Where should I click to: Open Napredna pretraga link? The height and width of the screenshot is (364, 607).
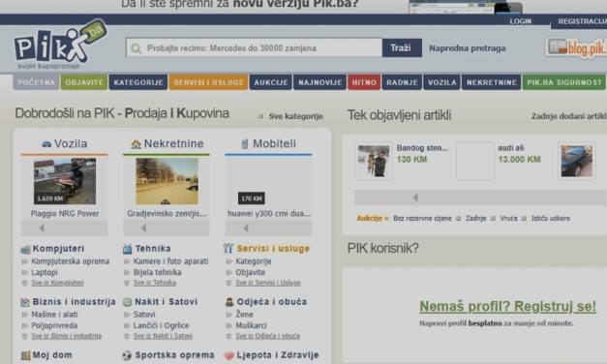click(468, 48)
